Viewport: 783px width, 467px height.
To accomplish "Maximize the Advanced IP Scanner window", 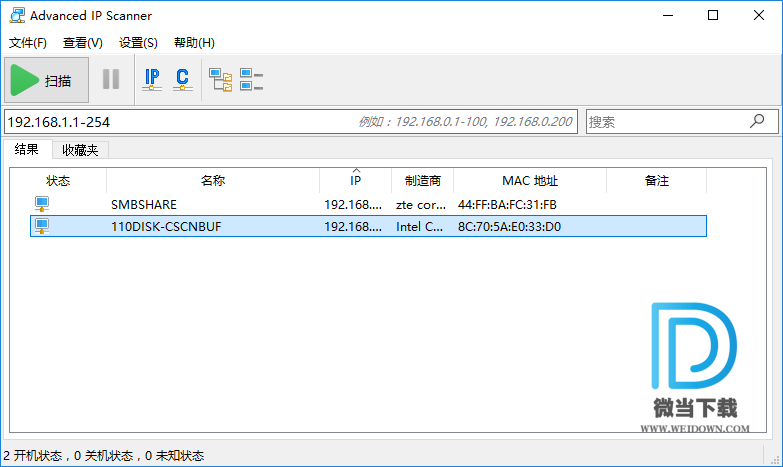I will pos(713,15).
